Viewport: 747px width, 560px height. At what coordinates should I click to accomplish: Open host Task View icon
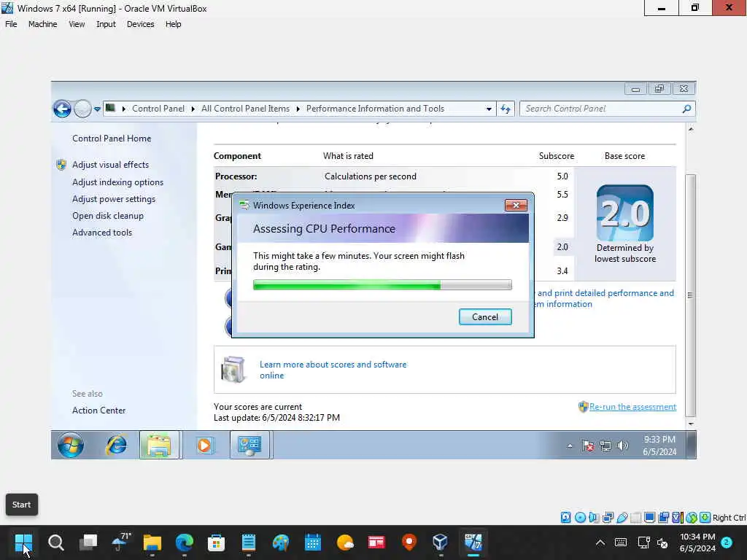(88, 542)
